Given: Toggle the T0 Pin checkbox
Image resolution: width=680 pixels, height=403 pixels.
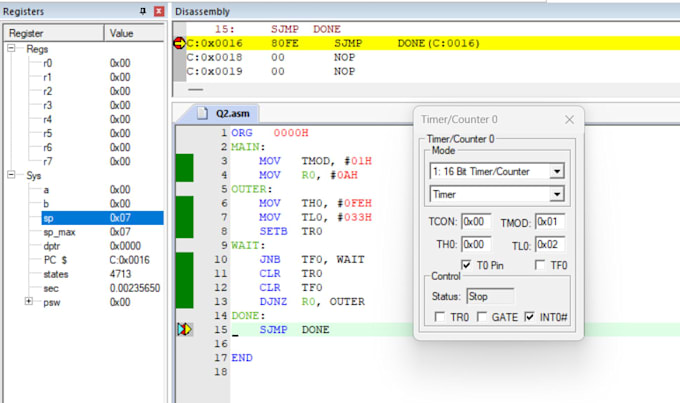Looking at the screenshot, I should coord(466,265).
